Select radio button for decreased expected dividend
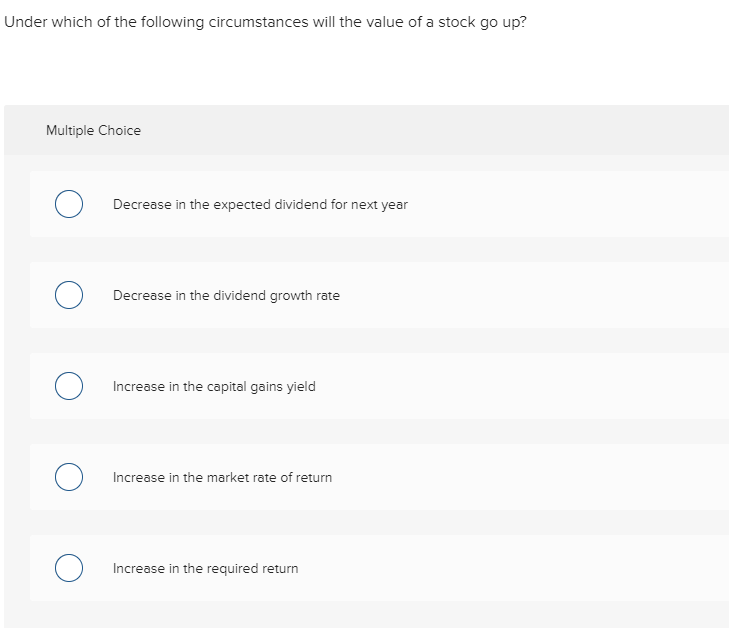The image size is (729, 628). 68,205
